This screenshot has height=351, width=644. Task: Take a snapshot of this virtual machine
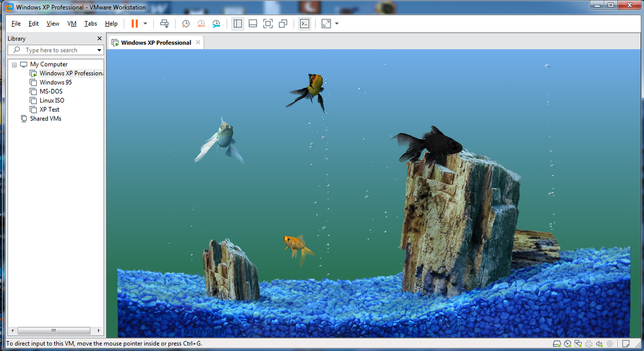click(x=186, y=24)
